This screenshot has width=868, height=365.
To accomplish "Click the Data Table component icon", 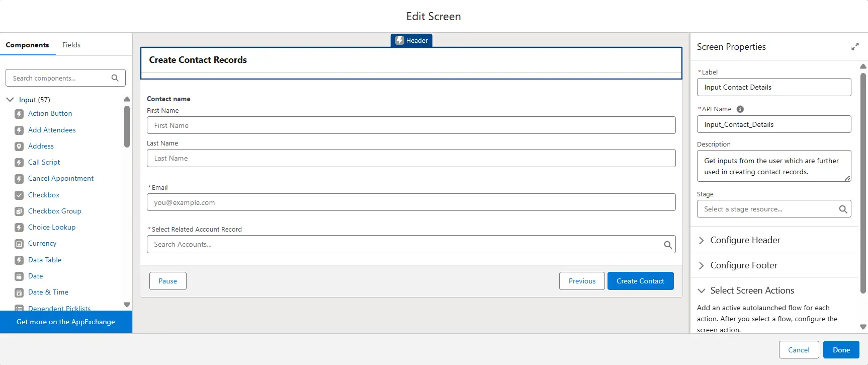I will (19, 260).
